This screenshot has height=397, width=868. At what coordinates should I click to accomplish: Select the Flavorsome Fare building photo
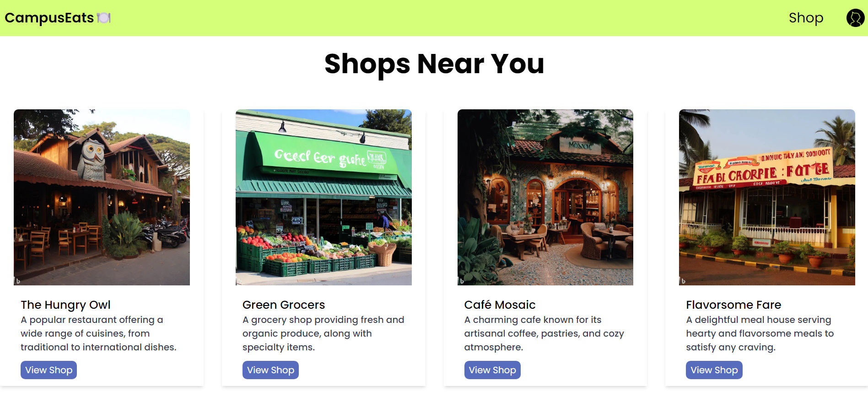(767, 197)
